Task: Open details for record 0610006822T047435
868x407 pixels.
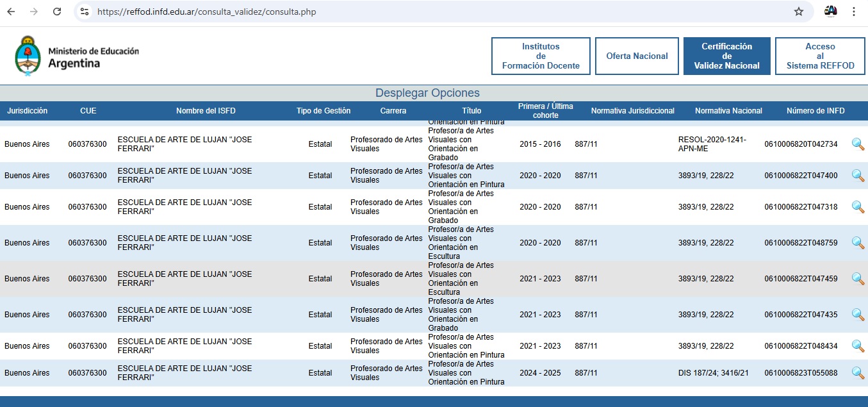Action: tap(858, 315)
